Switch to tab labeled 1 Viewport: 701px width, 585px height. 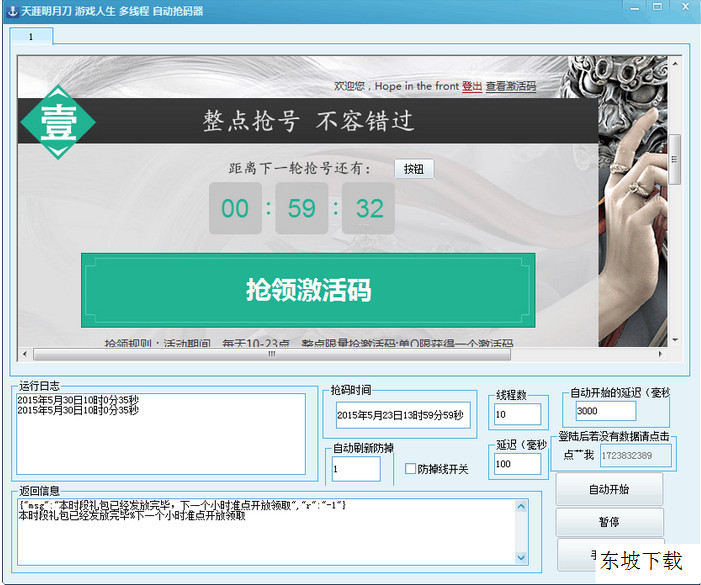[31, 37]
